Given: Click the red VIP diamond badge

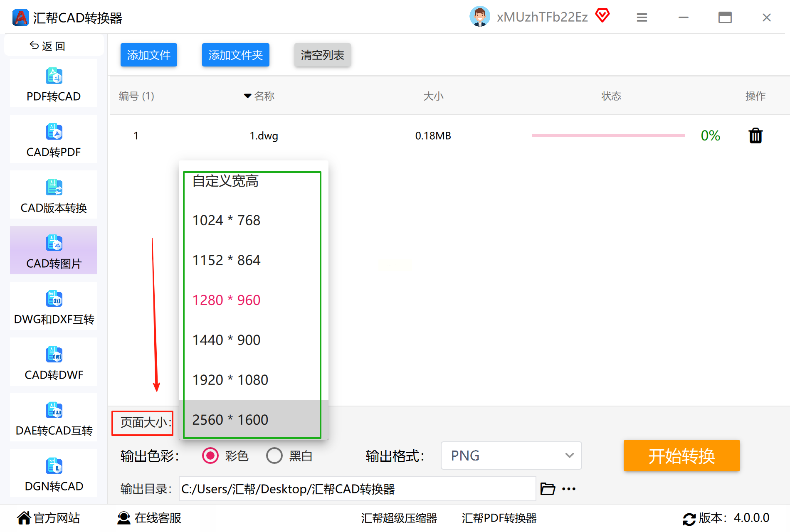Looking at the screenshot, I should tap(602, 16).
